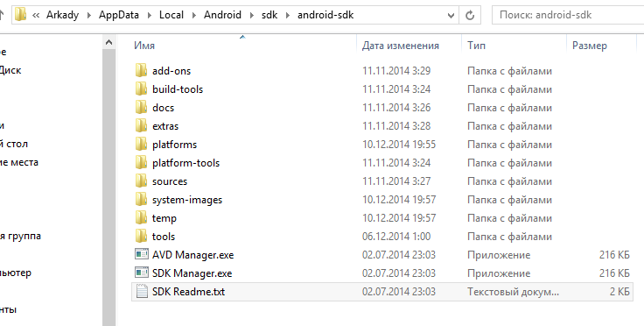Click the date 06.12.2014 1:00 of tools
The image size is (644, 326).
tap(396, 237)
